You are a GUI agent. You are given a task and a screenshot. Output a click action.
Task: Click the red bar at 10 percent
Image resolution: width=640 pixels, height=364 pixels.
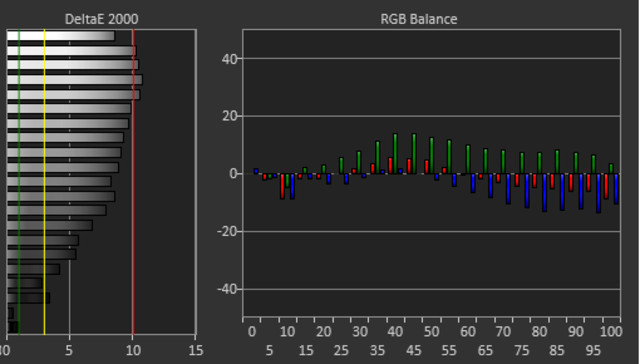click(x=282, y=186)
